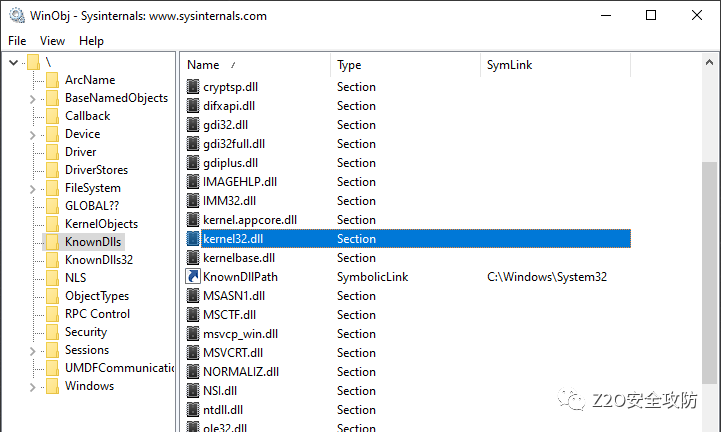The height and width of the screenshot is (432, 721).
Task: Click the section icon beside cryptsp.dll
Action: (194, 87)
